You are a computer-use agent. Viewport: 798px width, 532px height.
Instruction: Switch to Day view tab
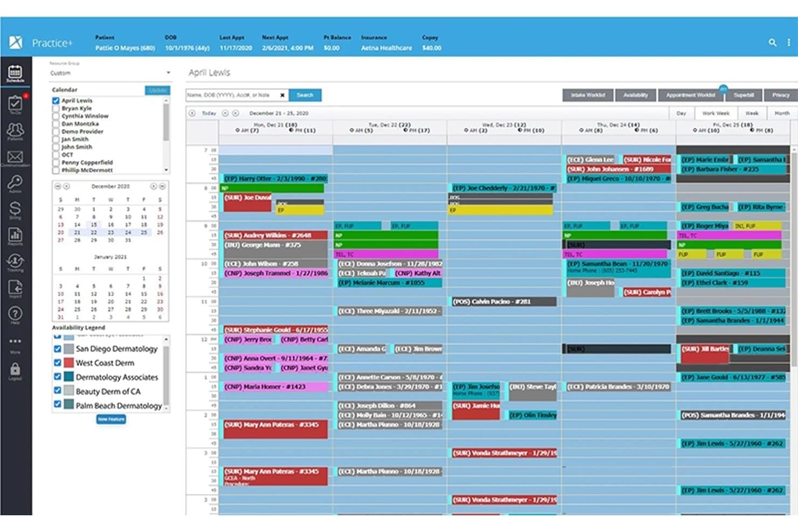[681, 113]
